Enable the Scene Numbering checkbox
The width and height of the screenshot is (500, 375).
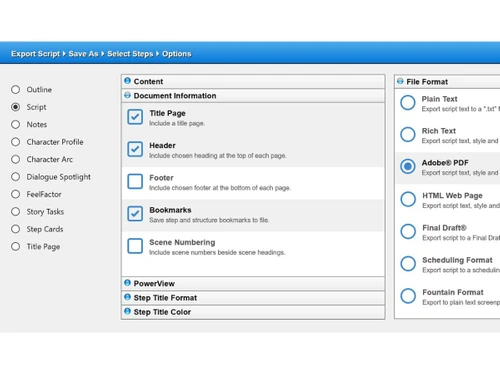[135, 246]
